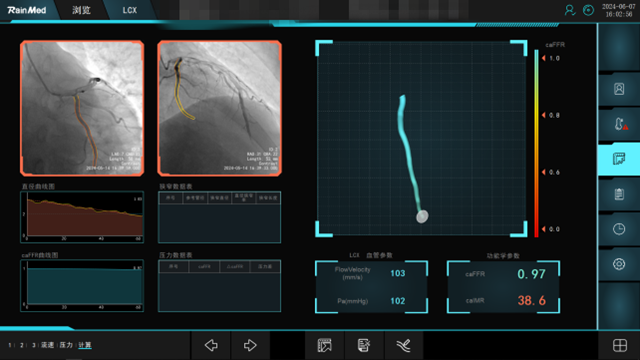Toggle the four-panel grid layout icon
Screen dimensions: 640x360
620,345
